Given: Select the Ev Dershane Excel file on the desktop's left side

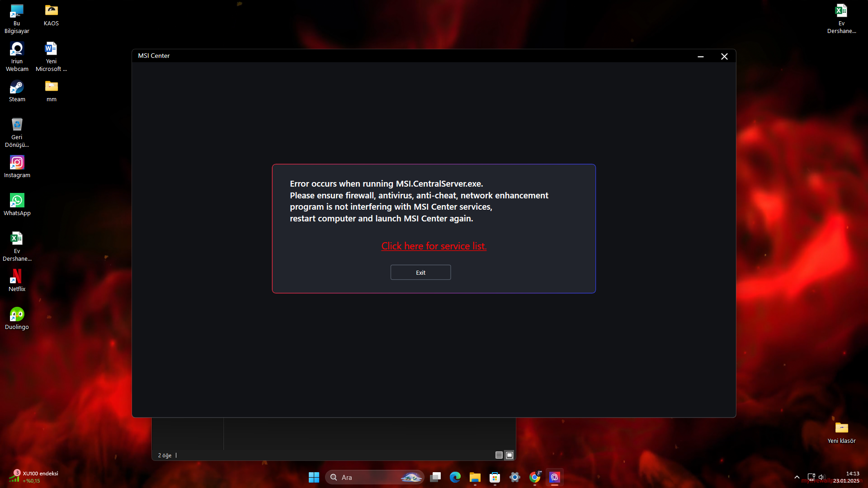Looking at the screenshot, I should coord(17,247).
